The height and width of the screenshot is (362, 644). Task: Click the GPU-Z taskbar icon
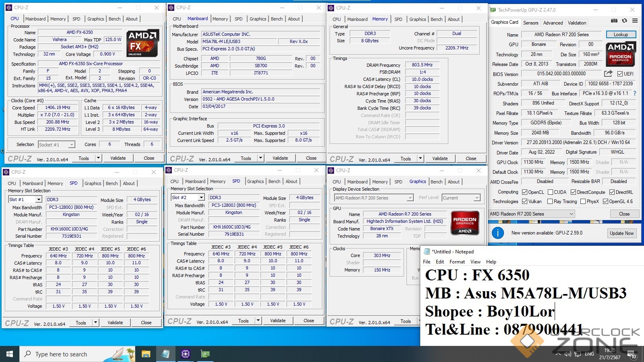205,354
